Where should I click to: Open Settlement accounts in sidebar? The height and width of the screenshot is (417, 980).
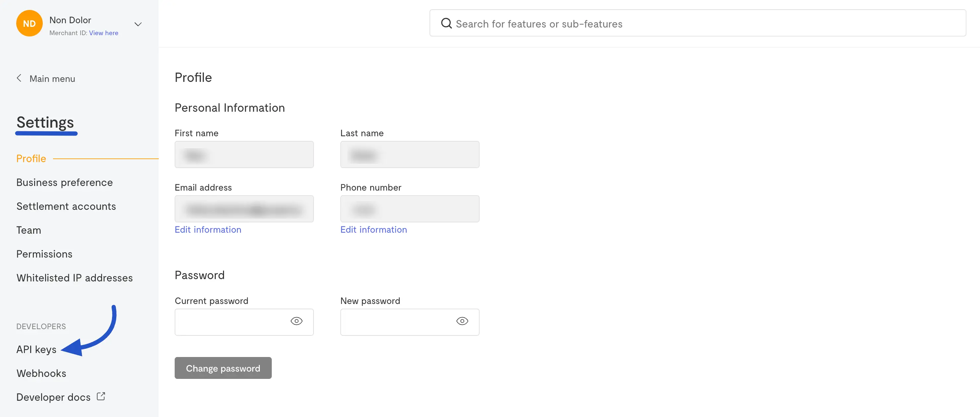point(66,206)
